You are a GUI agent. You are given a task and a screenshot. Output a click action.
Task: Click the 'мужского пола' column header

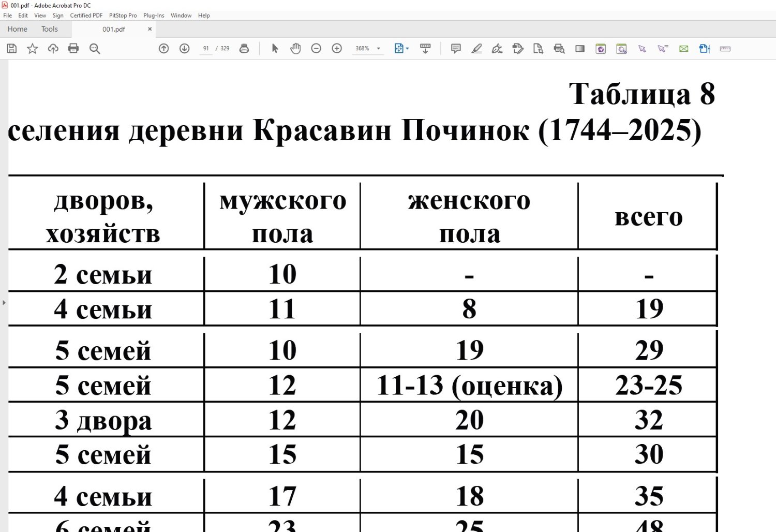coord(282,217)
